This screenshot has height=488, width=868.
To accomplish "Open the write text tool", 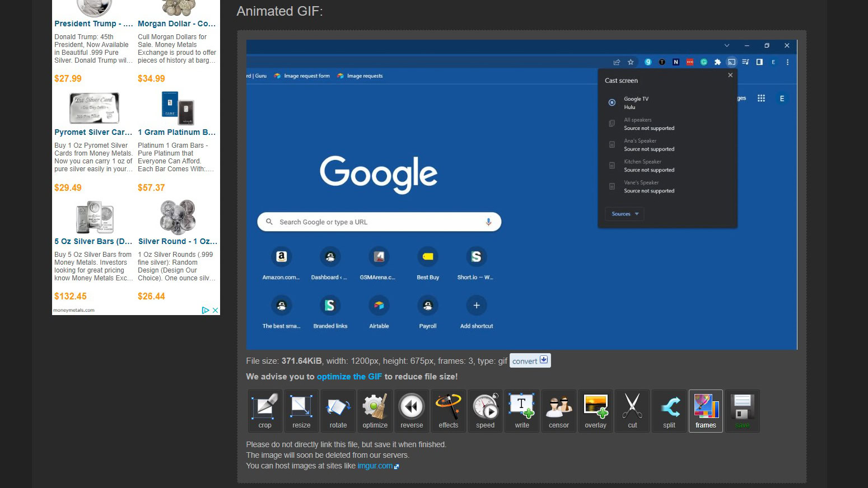I will (x=522, y=411).
